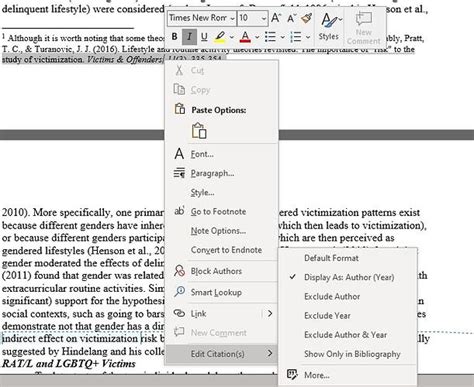Select Block Authors entry
The height and width of the screenshot is (387, 474).
click(x=216, y=271)
